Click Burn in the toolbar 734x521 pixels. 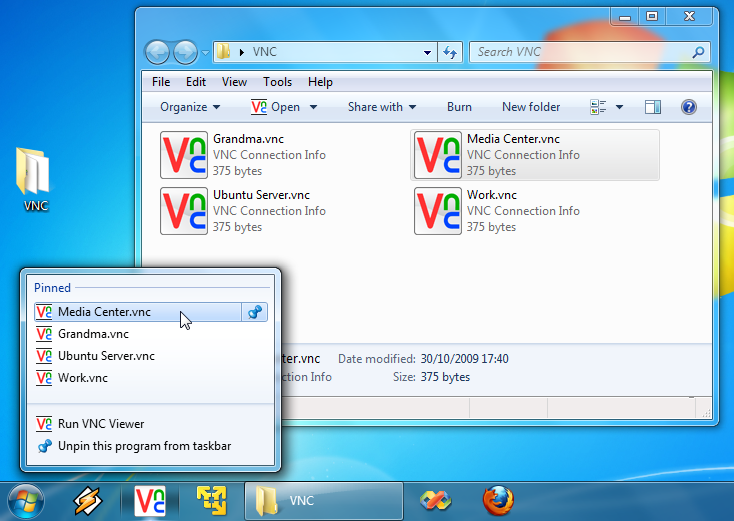click(459, 107)
